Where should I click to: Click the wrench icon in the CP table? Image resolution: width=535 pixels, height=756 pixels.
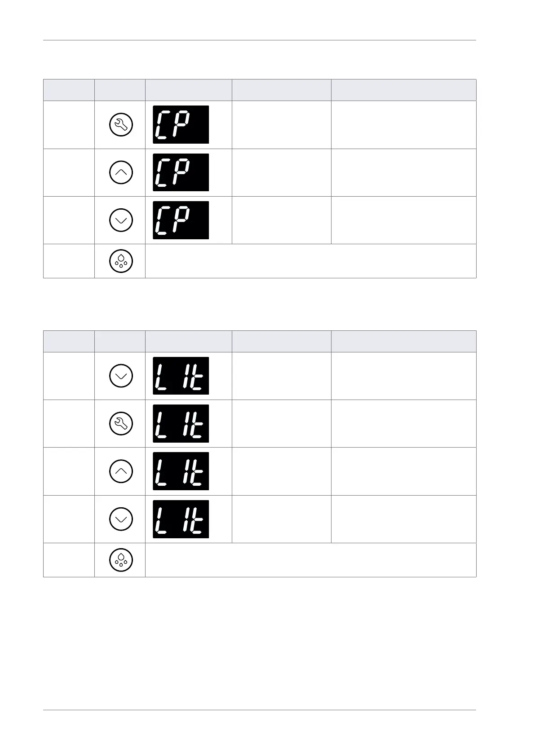click(121, 125)
